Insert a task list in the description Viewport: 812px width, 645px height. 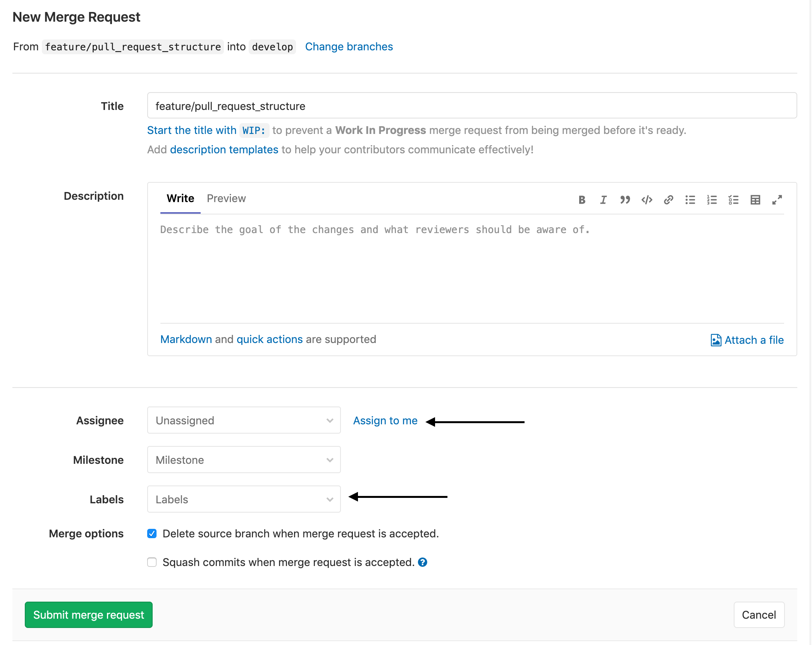point(734,200)
